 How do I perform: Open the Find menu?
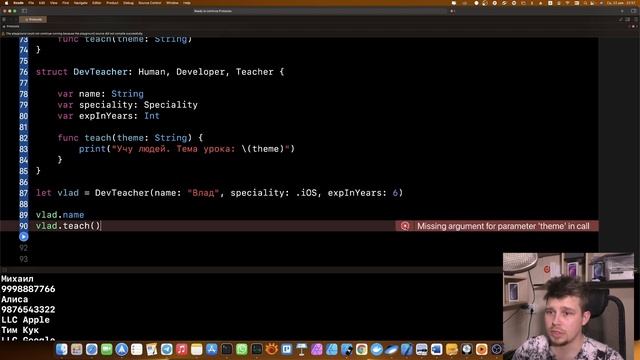65,3
